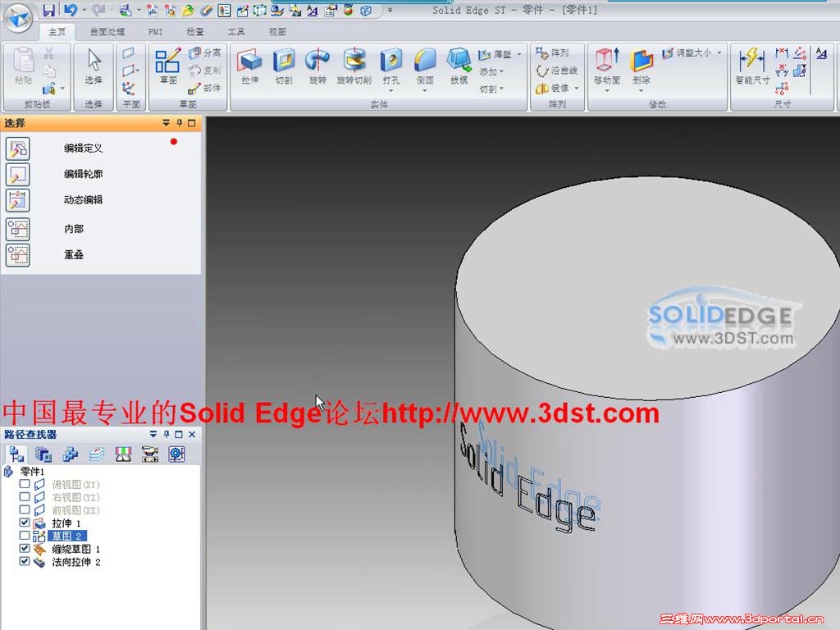Uncheck the 拉伸 1 feature checkbox

coord(25,523)
